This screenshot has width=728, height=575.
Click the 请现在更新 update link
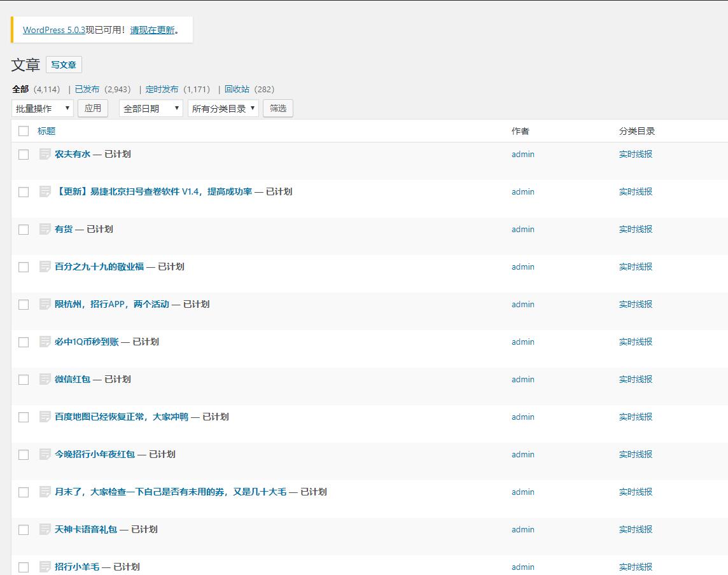[x=152, y=30]
